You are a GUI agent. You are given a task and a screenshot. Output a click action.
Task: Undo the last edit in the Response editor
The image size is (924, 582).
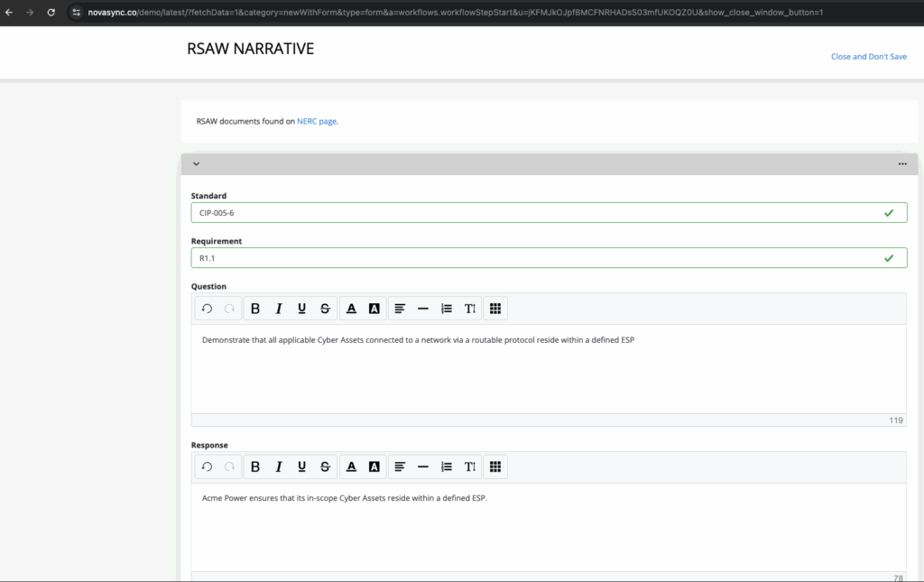(x=206, y=467)
